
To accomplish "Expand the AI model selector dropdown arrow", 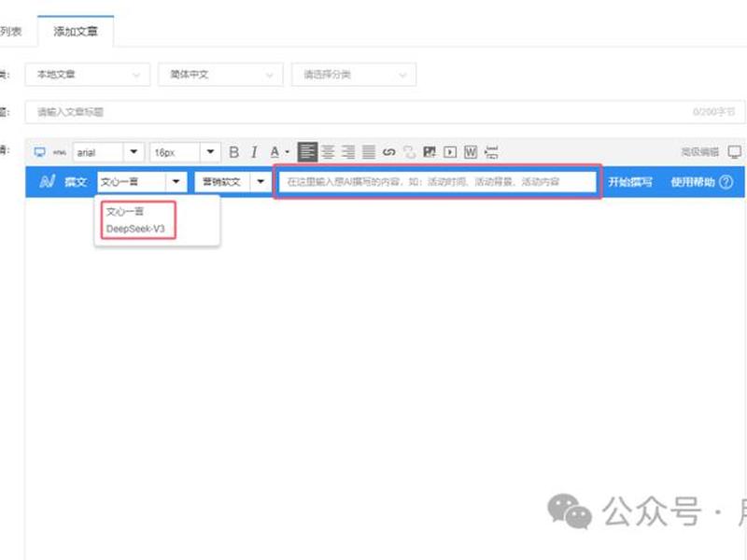I will [x=176, y=181].
